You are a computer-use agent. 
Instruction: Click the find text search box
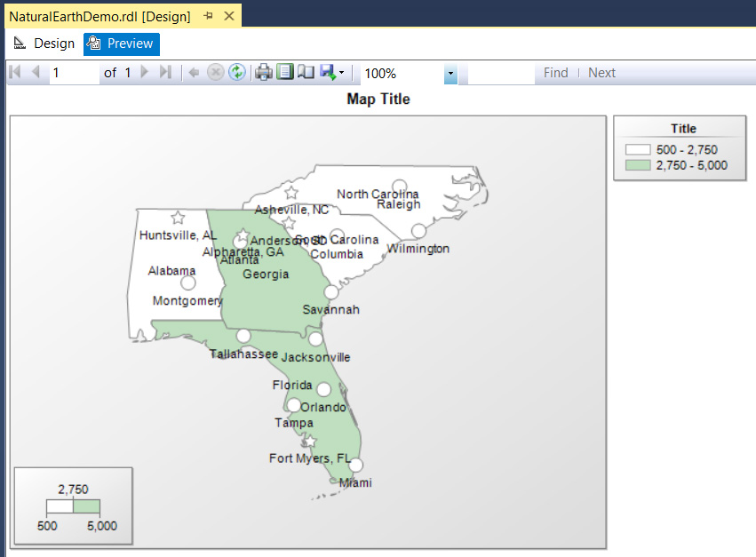[500, 73]
